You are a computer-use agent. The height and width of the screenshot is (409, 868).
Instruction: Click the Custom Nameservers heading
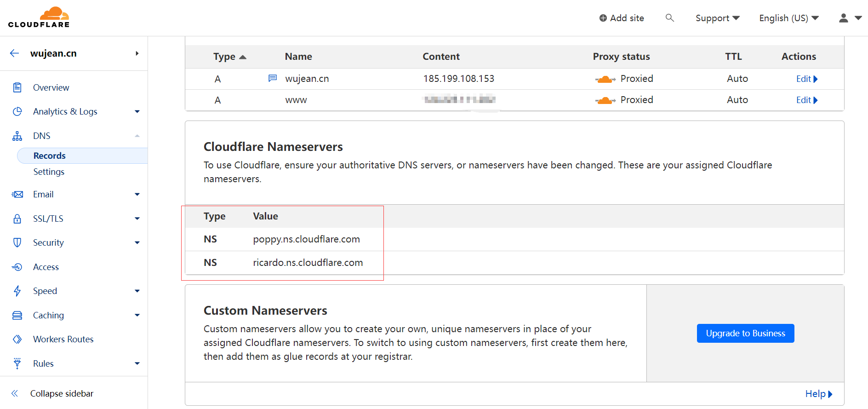(265, 311)
